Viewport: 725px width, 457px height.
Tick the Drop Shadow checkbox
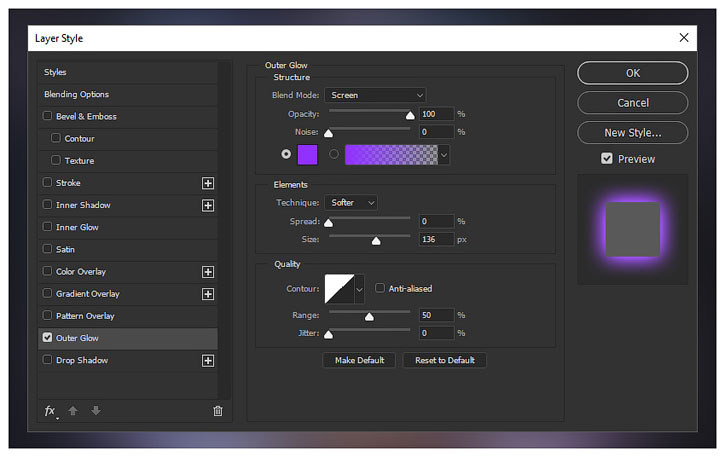pos(47,360)
